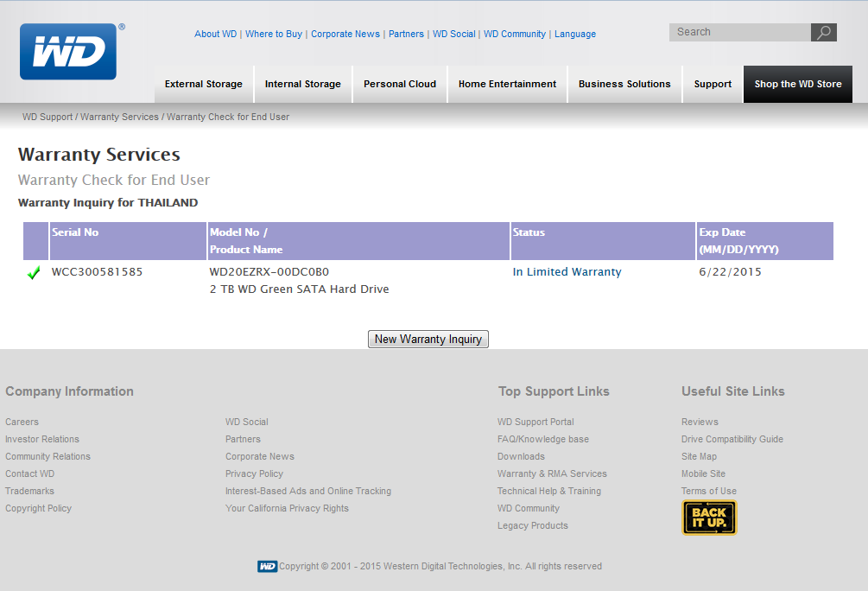Click the New Warranty Inquiry button

[428, 339]
